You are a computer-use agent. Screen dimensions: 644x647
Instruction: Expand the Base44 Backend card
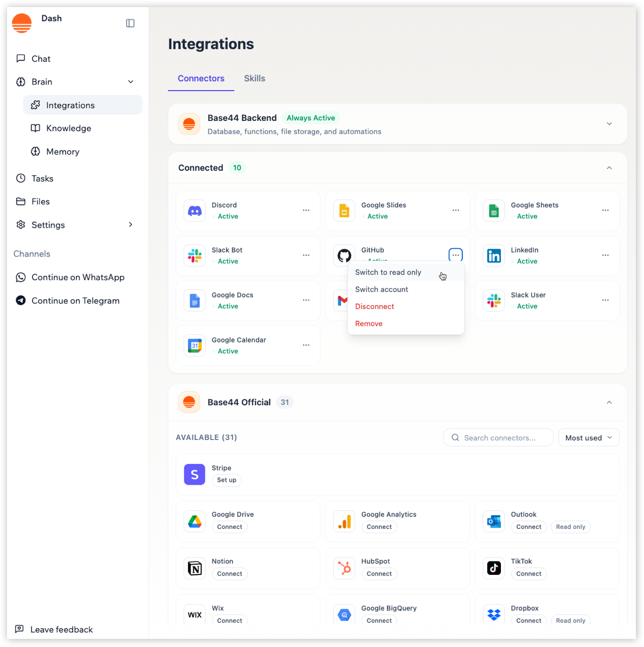(609, 124)
